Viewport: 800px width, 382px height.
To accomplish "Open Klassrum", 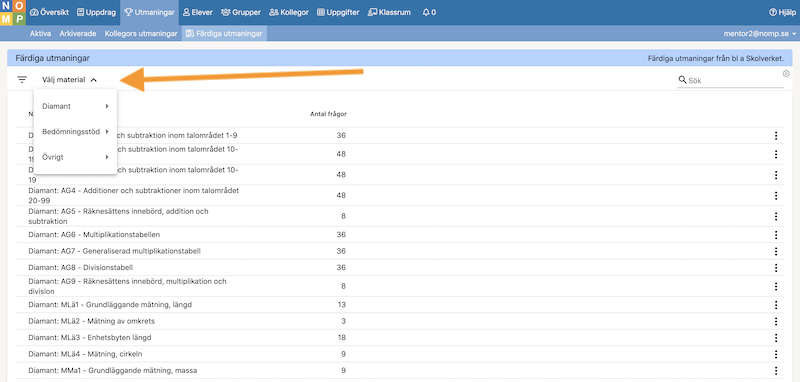I will pos(389,12).
